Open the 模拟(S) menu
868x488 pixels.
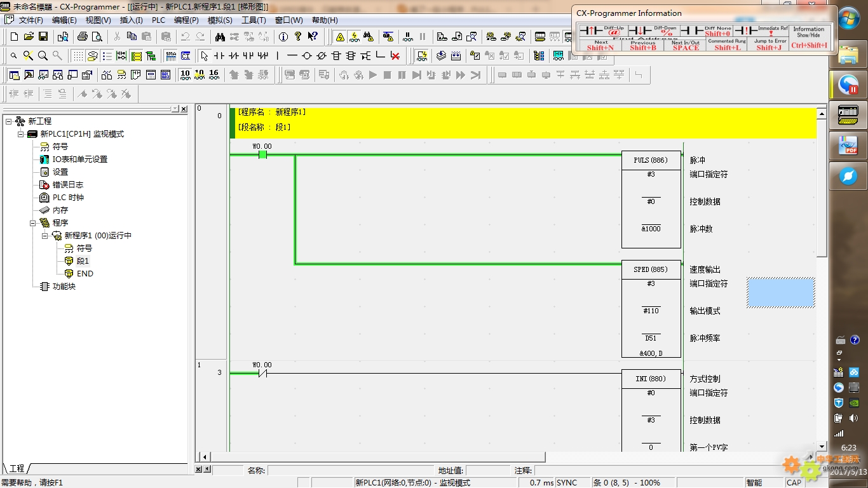[220, 20]
